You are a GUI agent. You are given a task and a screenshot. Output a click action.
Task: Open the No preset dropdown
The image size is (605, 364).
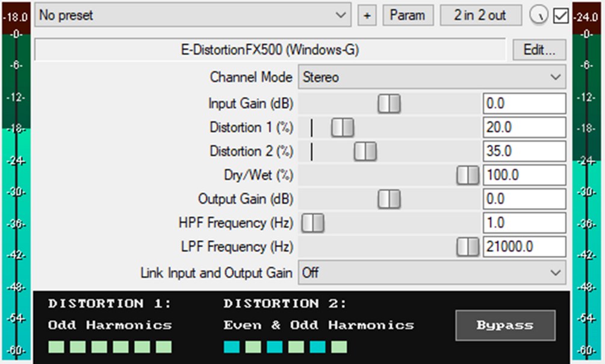coord(193,16)
